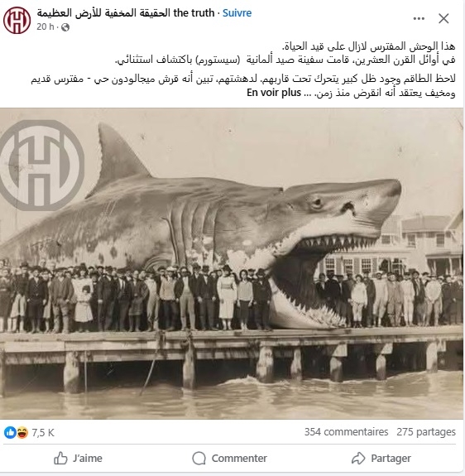The image size is (465, 476).
Task: Click the speech bubble Commenter icon
Action: click(x=199, y=458)
